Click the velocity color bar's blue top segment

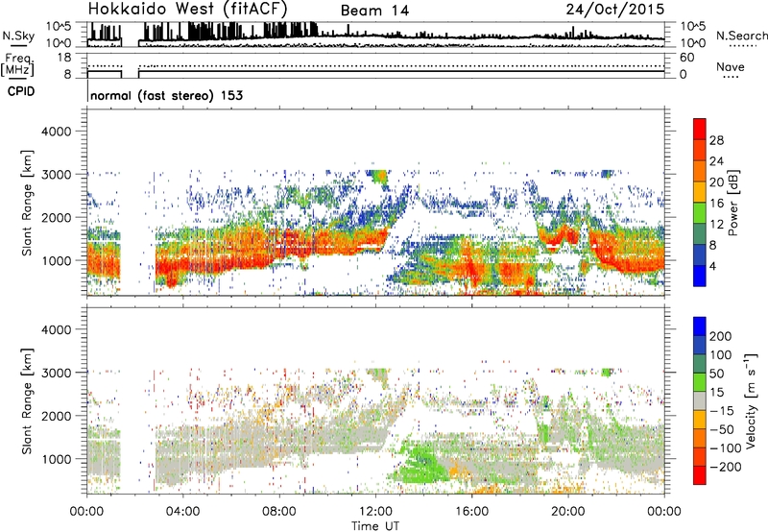(x=700, y=326)
